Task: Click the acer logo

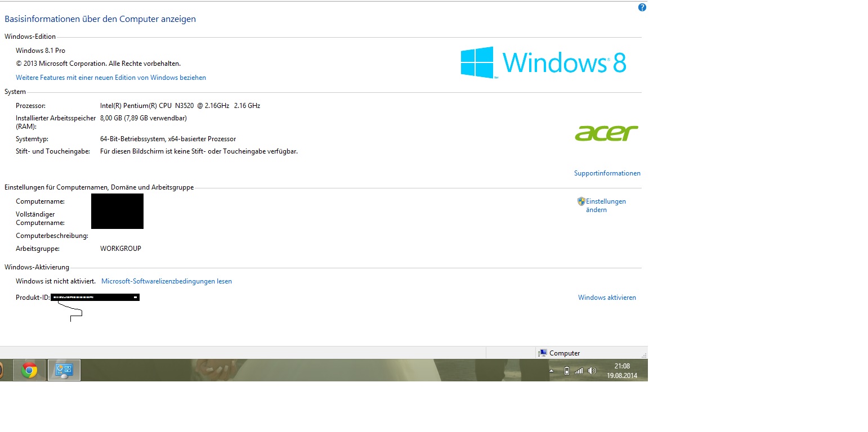Action: pyautogui.click(x=606, y=133)
